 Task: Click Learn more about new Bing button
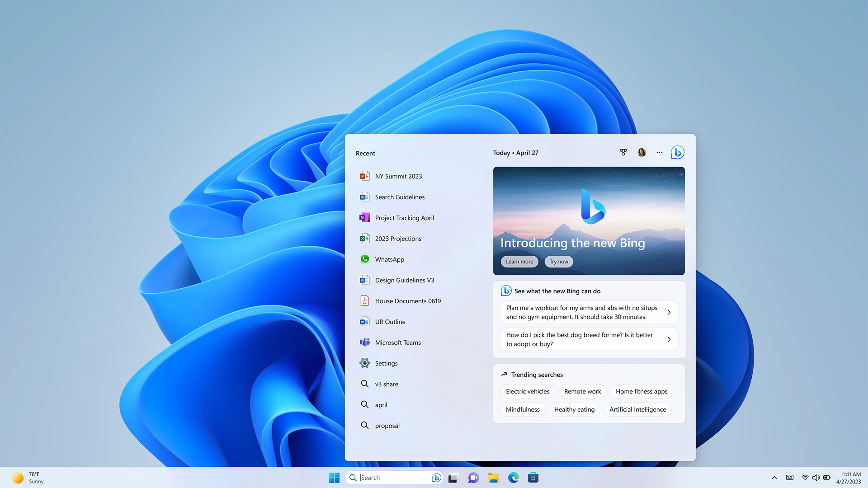pyautogui.click(x=519, y=262)
